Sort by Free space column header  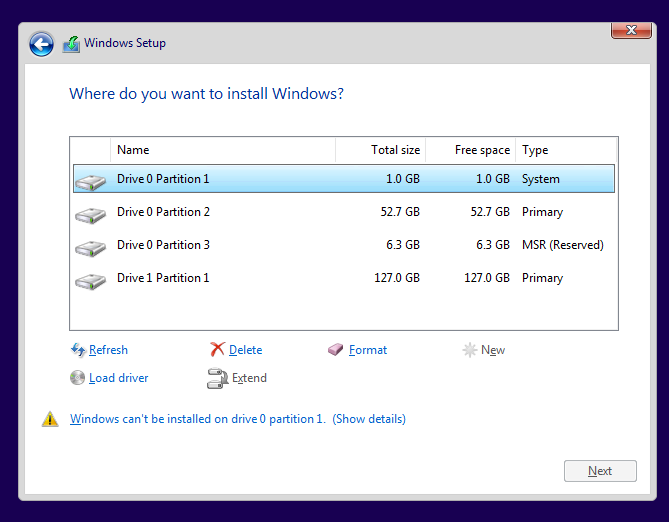471,150
